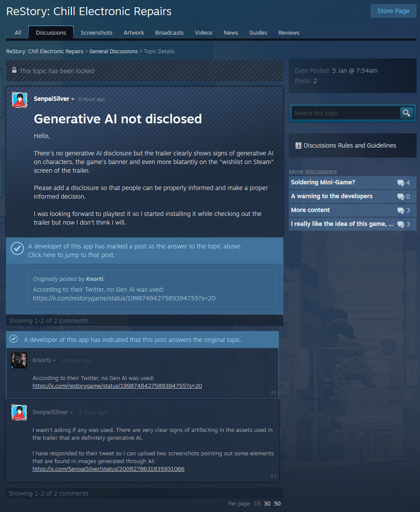Click SenpaiSilver's avatar in second comment
The image size is (420, 512).
tap(19, 412)
